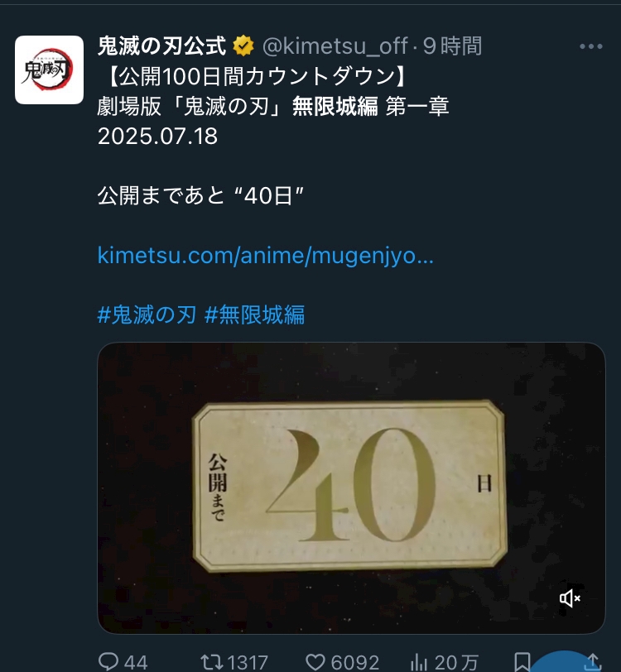Open the #無限城編 hashtag
This screenshot has width=621, height=672.
click(255, 314)
